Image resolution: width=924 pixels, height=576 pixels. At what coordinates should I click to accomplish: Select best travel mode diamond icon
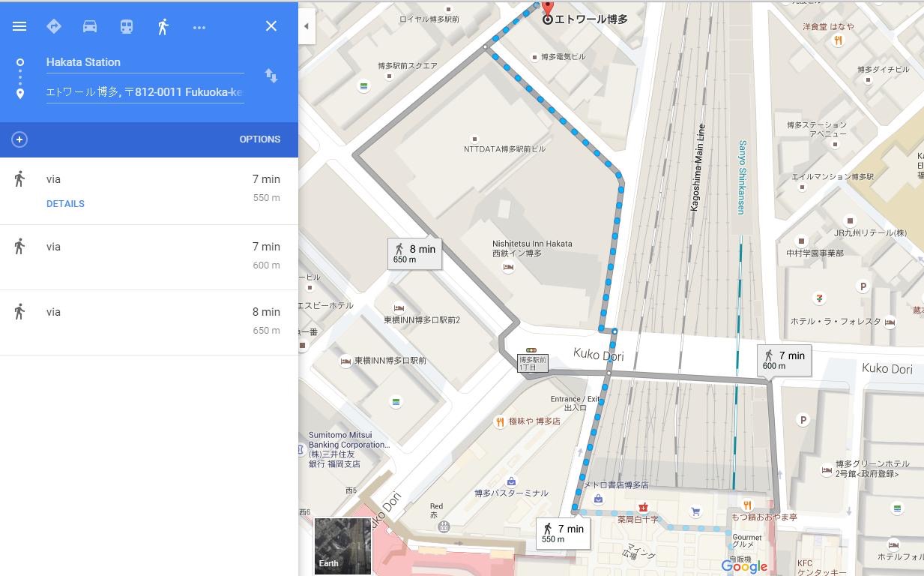pos(54,26)
